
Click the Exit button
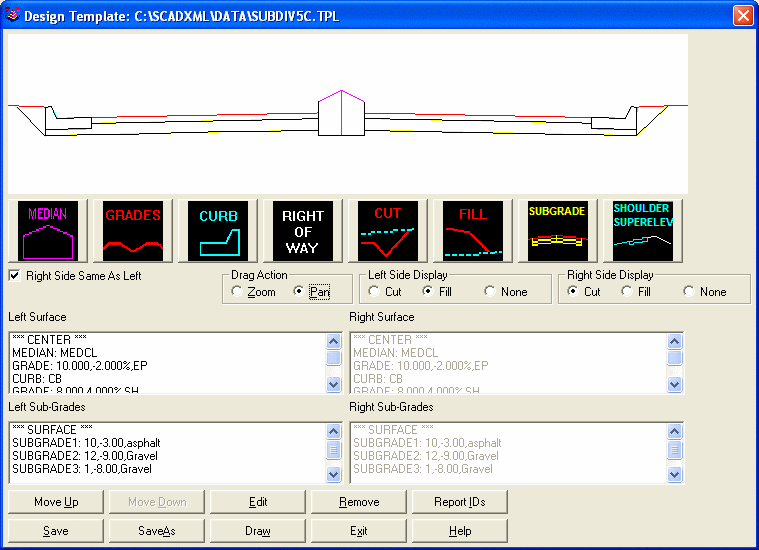pos(359,531)
